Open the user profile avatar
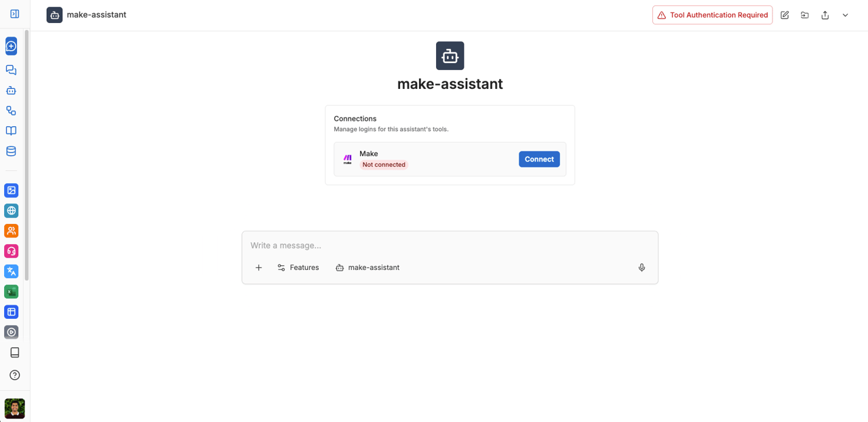868x422 pixels. (x=14, y=408)
